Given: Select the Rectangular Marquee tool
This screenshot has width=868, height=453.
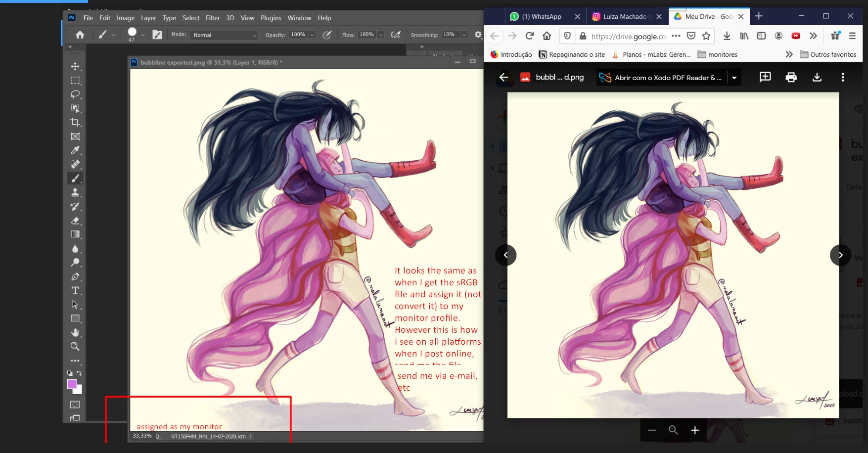Looking at the screenshot, I should (75, 81).
